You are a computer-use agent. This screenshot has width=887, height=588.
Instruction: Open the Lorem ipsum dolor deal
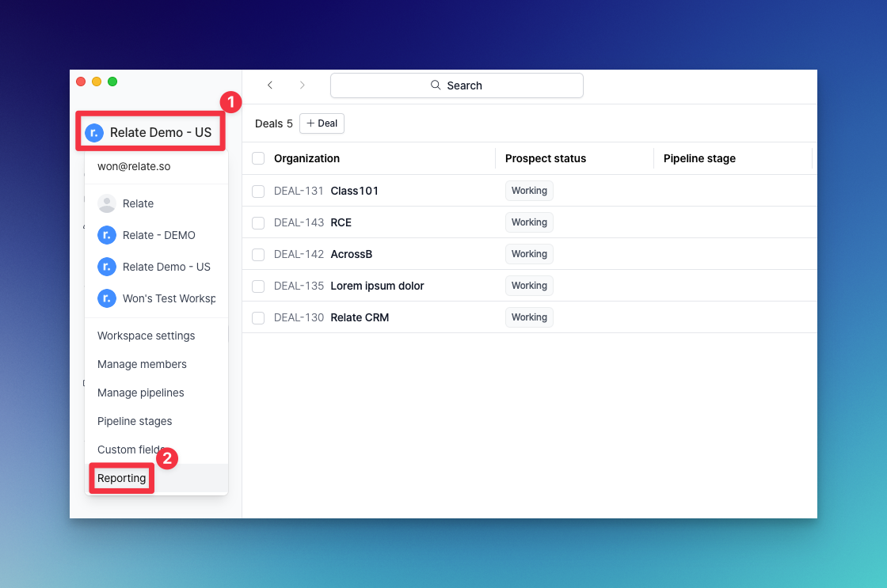377,286
